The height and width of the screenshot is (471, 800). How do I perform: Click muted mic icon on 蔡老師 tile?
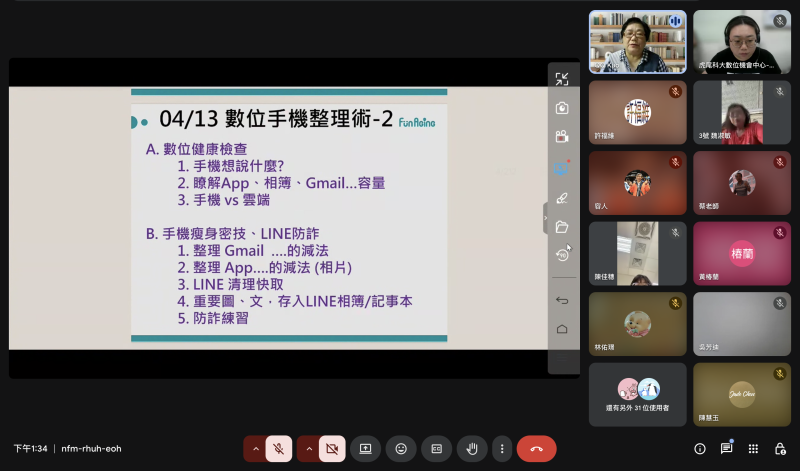tap(779, 162)
